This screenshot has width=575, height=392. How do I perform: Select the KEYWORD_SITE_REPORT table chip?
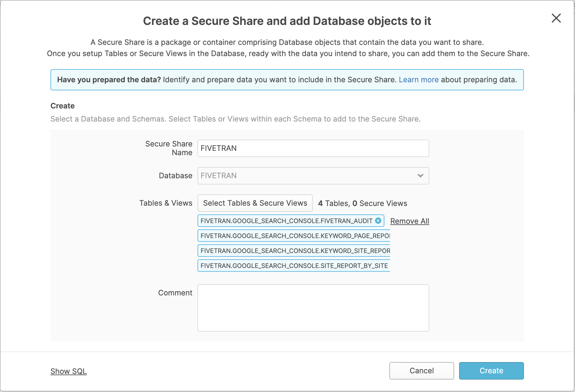pos(294,251)
